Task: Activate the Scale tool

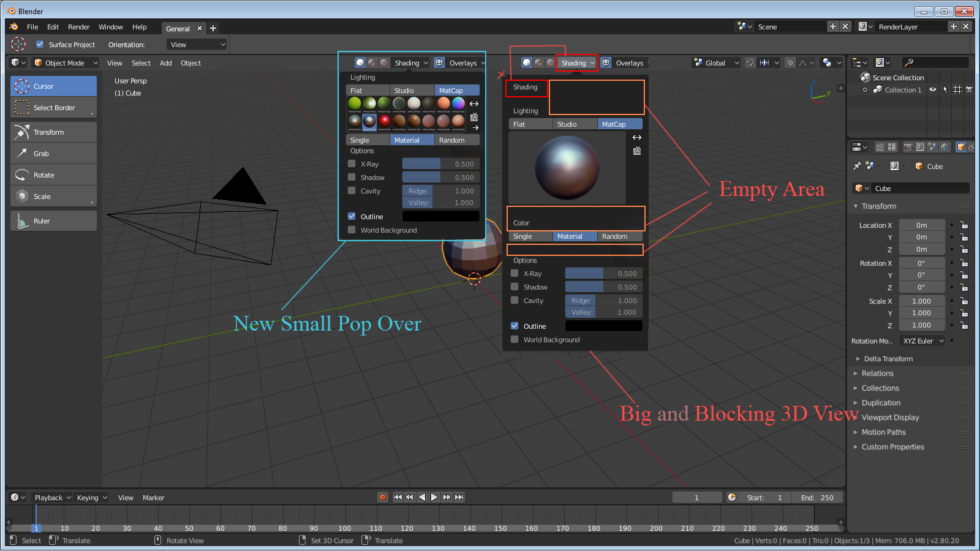Action: (x=53, y=197)
